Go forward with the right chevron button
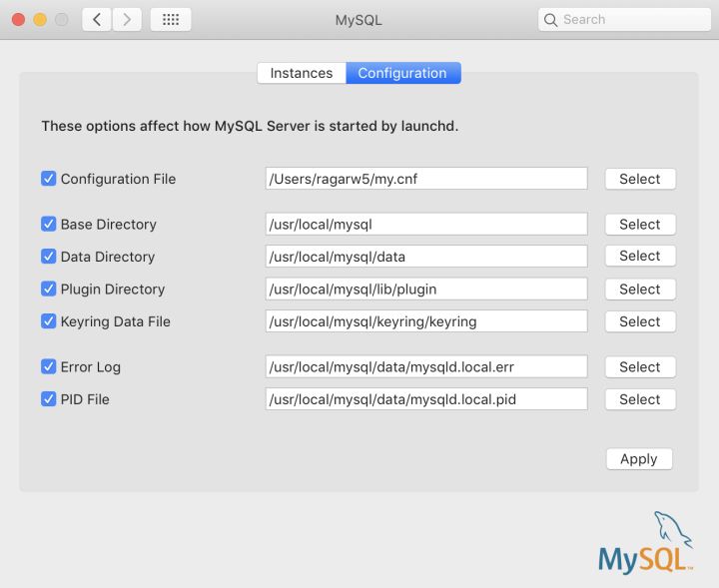Viewport: 719px width, 588px height. coord(127,20)
